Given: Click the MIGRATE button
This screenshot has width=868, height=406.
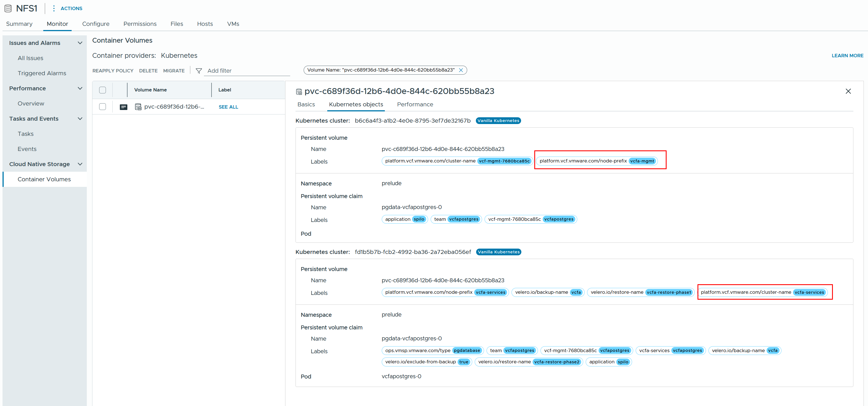Looking at the screenshot, I should click(174, 71).
